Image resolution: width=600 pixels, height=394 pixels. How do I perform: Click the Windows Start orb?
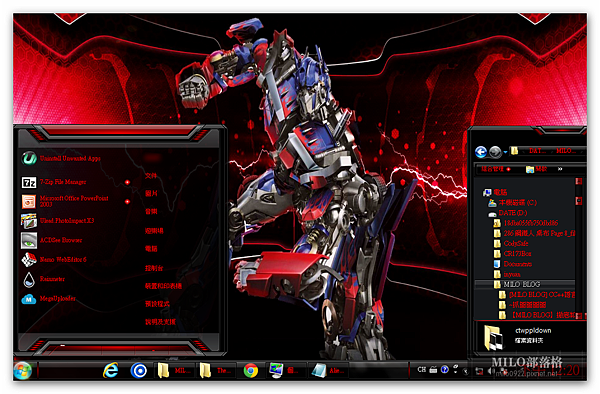(x=22, y=370)
